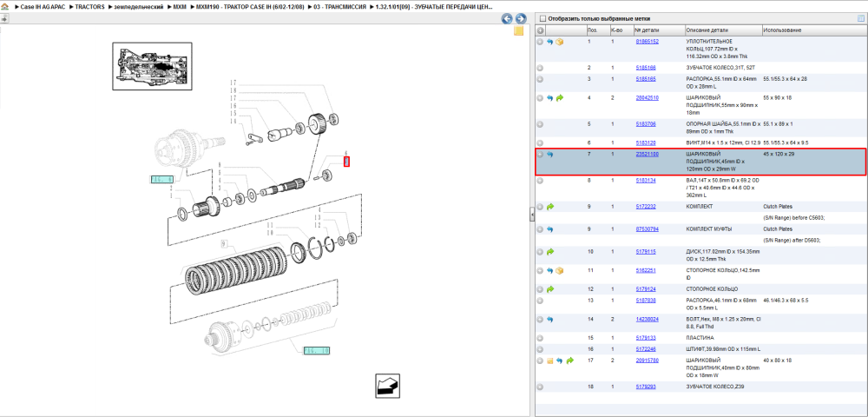Image resolution: width=868 pixels, height=417 pixels.
Task: Click the pin icon below breadcrumb
Action: pos(3,19)
